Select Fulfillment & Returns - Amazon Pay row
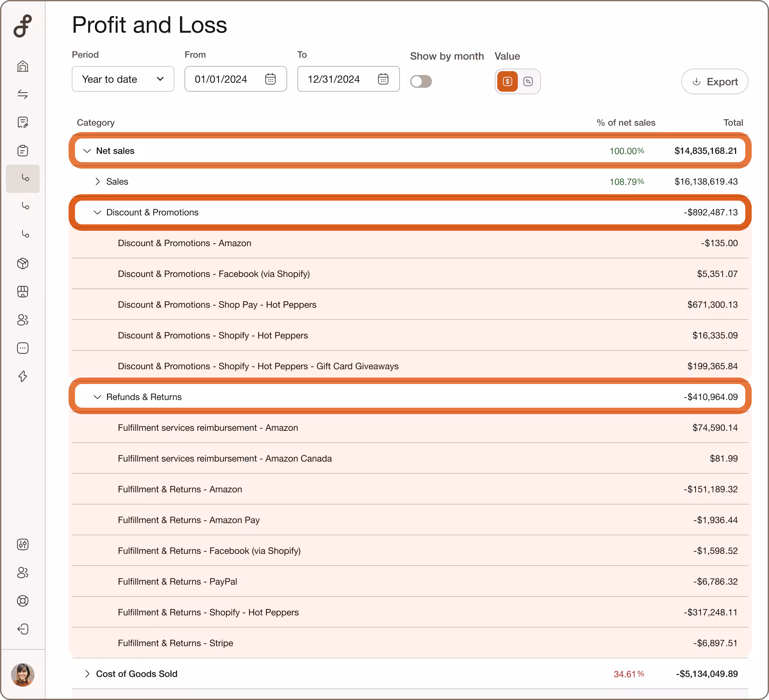769x700 pixels. pos(410,520)
